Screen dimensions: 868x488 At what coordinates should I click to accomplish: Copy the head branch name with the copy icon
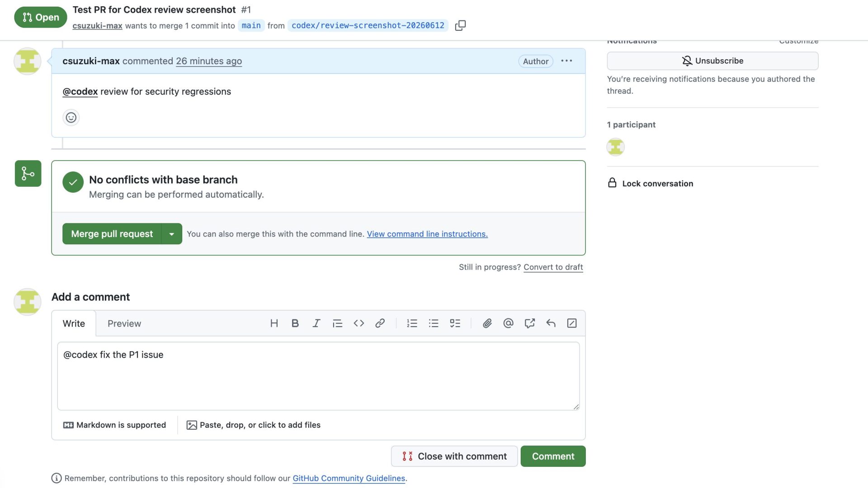460,25
